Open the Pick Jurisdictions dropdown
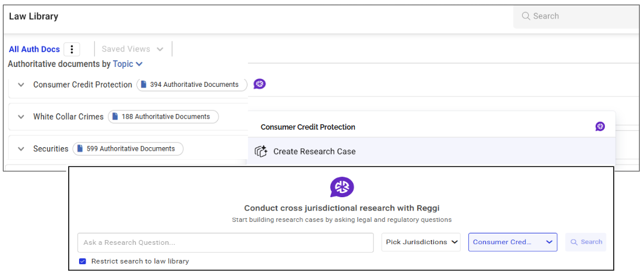The image size is (644, 275). [x=421, y=242]
